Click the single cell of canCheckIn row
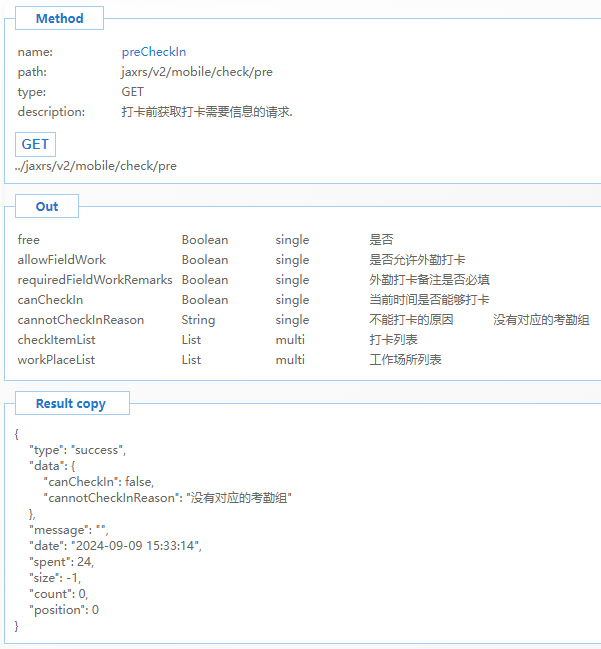Screen dimensions: 601x649 point(292,300)
